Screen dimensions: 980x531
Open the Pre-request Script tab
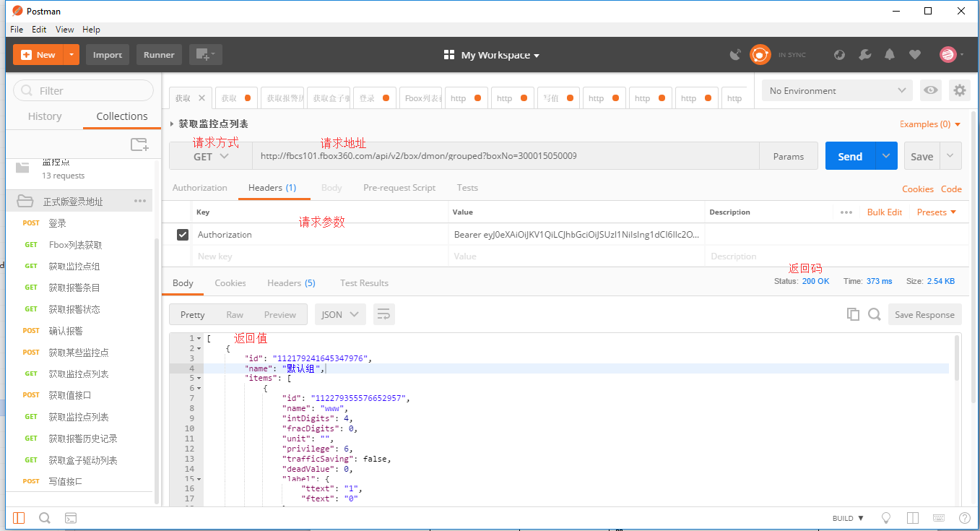(399, 188)
